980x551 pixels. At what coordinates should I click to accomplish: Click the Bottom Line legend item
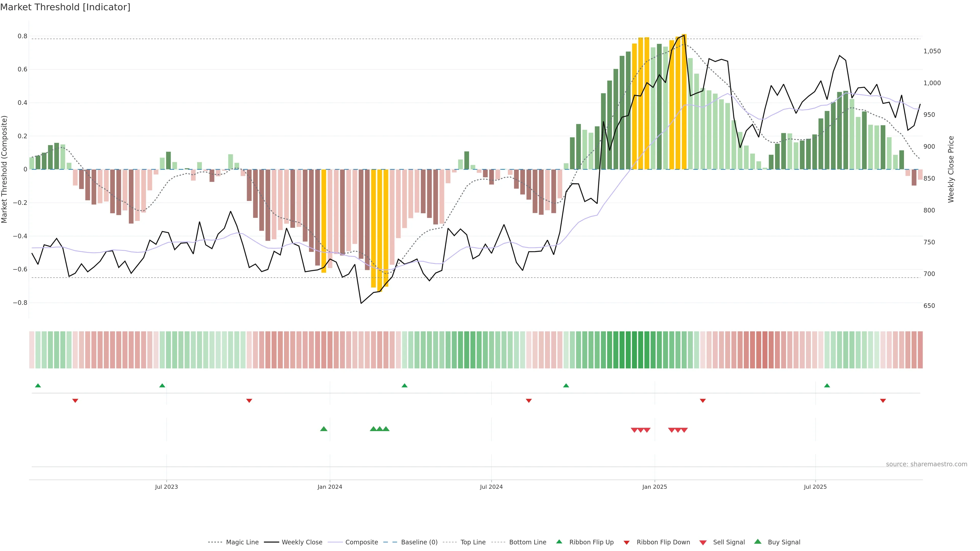coord(527,542)
